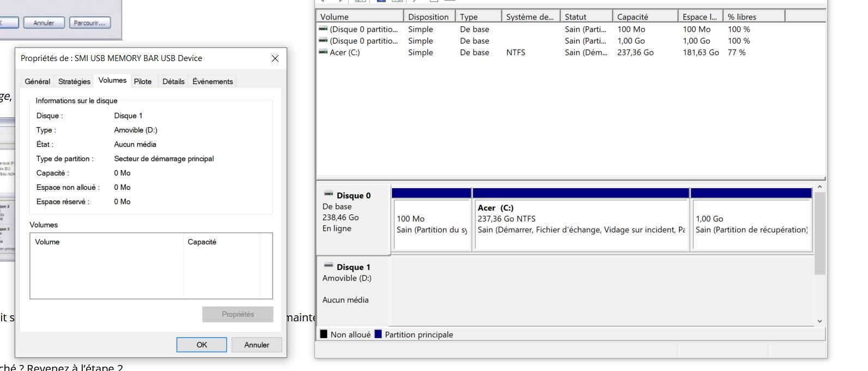Click the Disque 1 drive icon

[328, 265]
